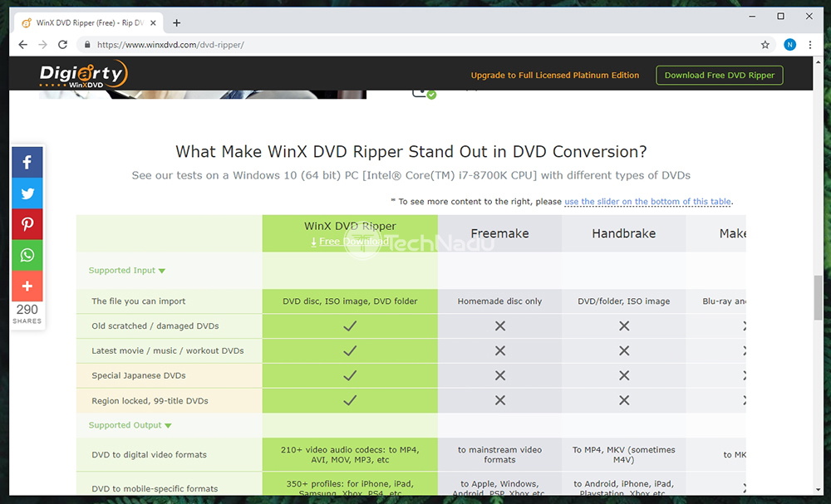Image resolution: width=831 pixels, height=504 pixels.
Task: Click 'The file you can import' row label
Action: 138,301
